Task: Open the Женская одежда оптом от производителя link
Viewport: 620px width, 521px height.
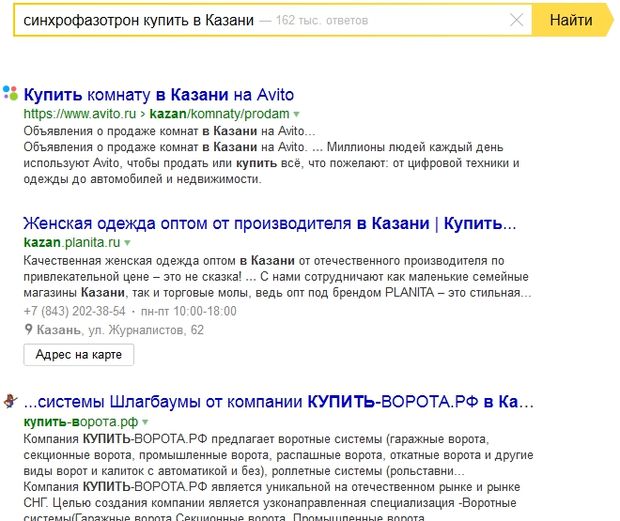Action: point(270,223)
